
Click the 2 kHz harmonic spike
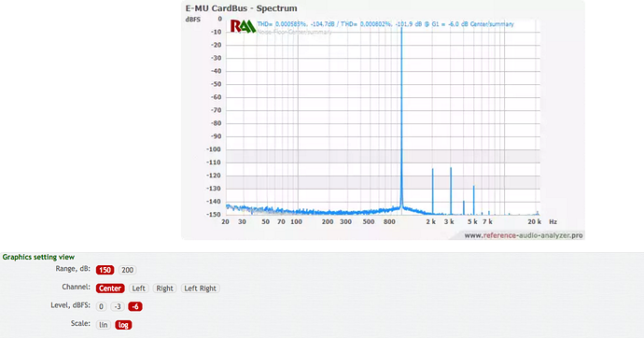point(432,191)
